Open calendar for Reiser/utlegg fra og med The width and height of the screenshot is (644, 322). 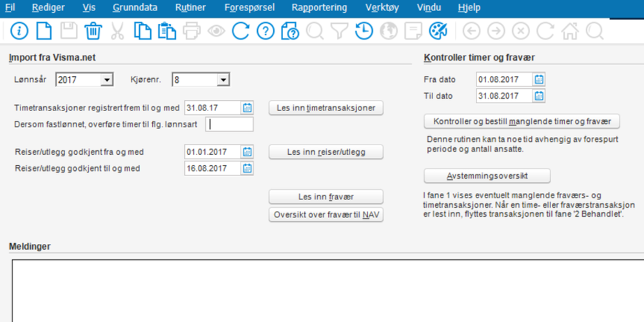tap(247, 152)
